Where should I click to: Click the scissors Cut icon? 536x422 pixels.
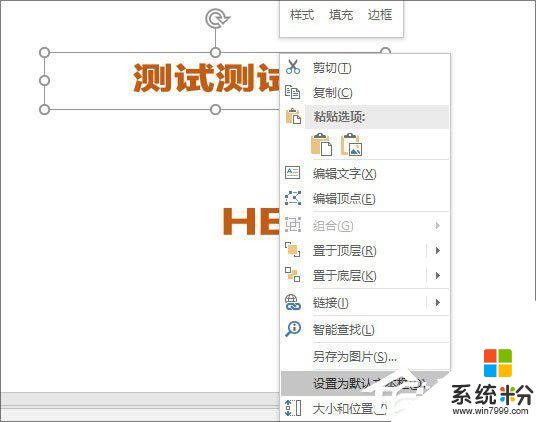(x=293, y=67)
